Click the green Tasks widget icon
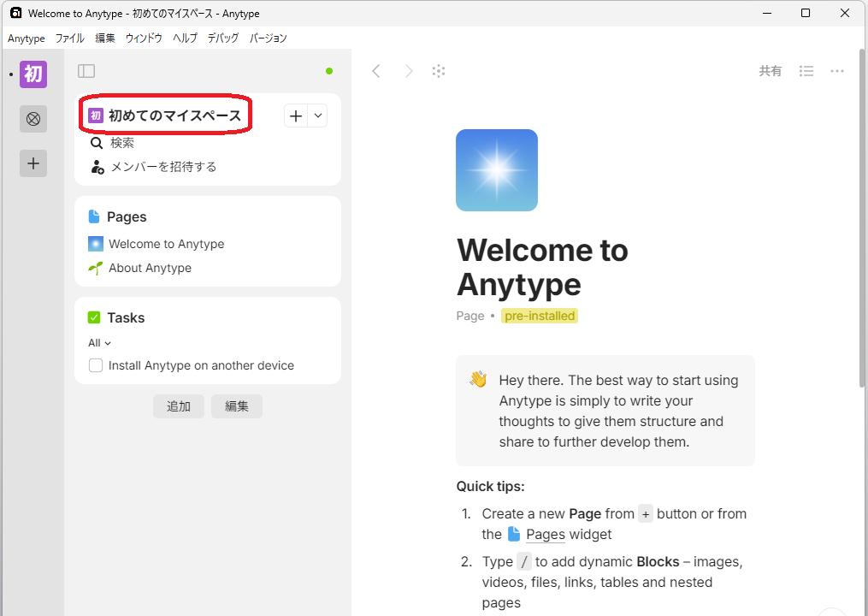 coord(94,317)
